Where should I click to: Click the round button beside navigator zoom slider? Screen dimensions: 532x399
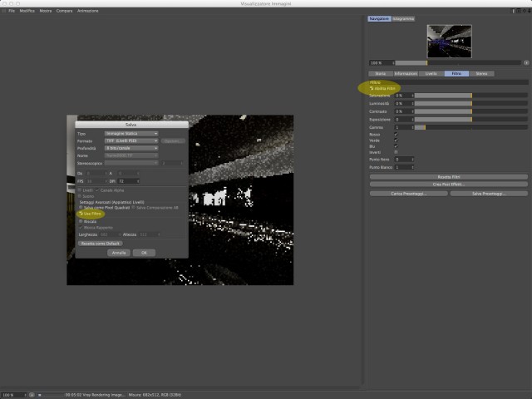click(x=526, y=63)
